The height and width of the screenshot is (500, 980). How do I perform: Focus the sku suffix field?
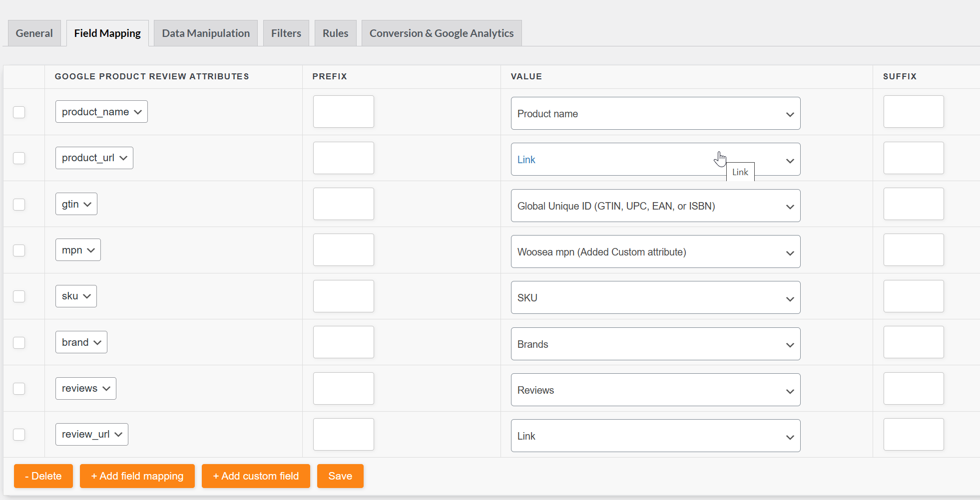pos(914,296)
